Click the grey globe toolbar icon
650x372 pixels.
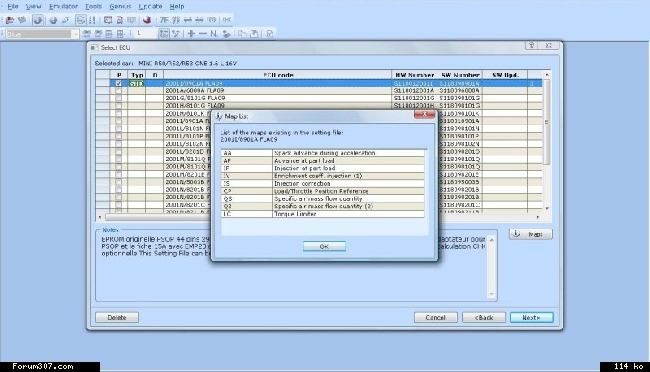pos(53,20)
